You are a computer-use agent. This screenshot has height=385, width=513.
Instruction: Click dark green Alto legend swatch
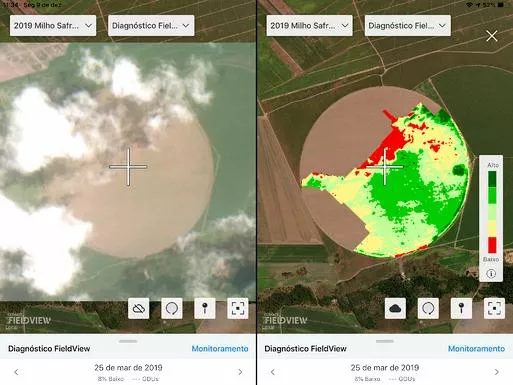pos(492,179)
